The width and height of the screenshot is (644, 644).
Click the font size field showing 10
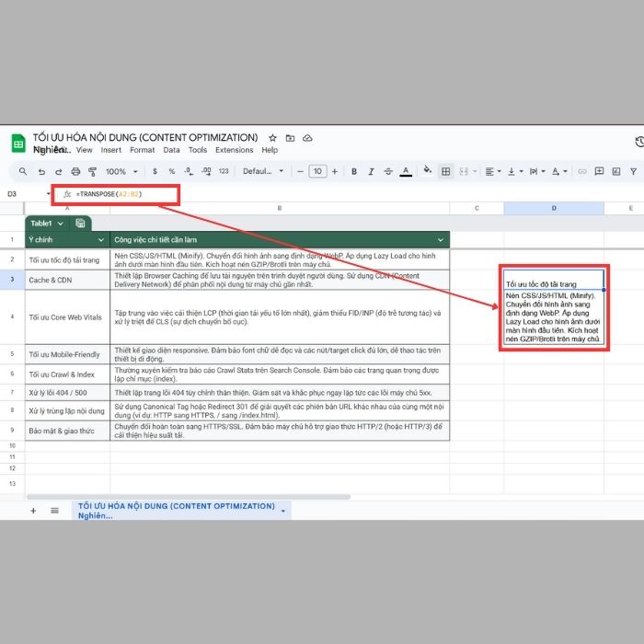point(317,171)
